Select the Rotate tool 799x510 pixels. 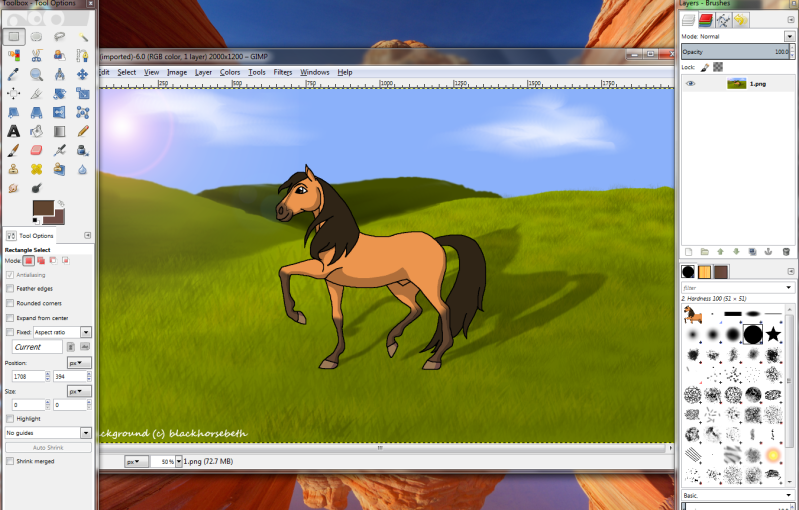click(60, 93)
